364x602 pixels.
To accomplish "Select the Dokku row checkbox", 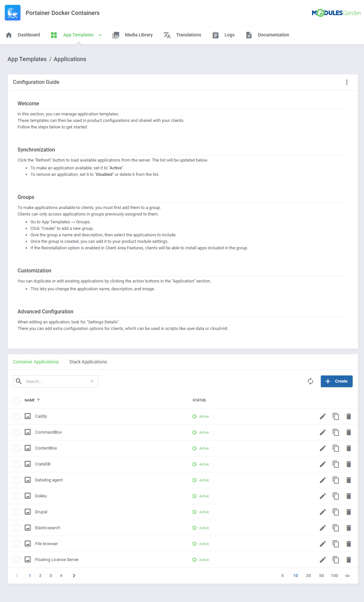I will [x=16, y=496].
